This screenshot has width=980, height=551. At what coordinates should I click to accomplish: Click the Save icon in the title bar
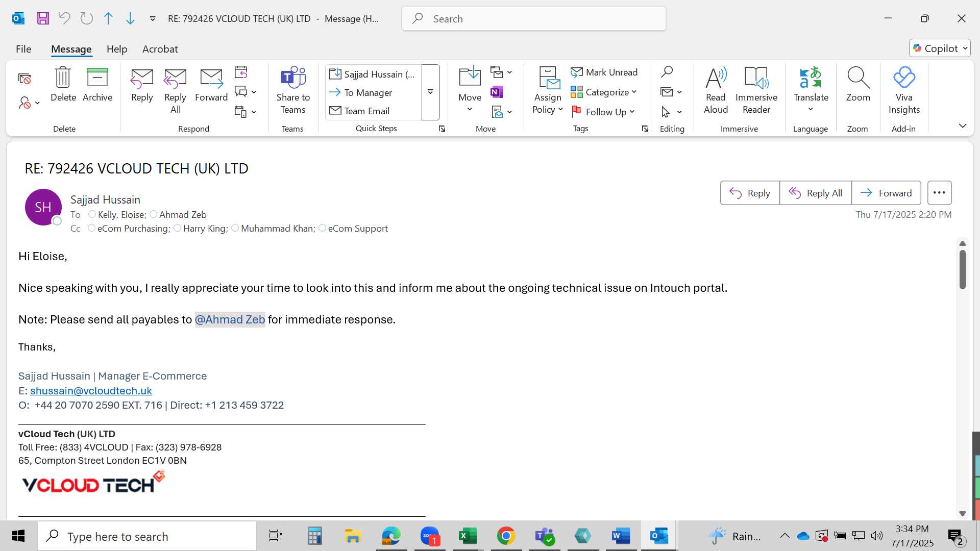43,19
